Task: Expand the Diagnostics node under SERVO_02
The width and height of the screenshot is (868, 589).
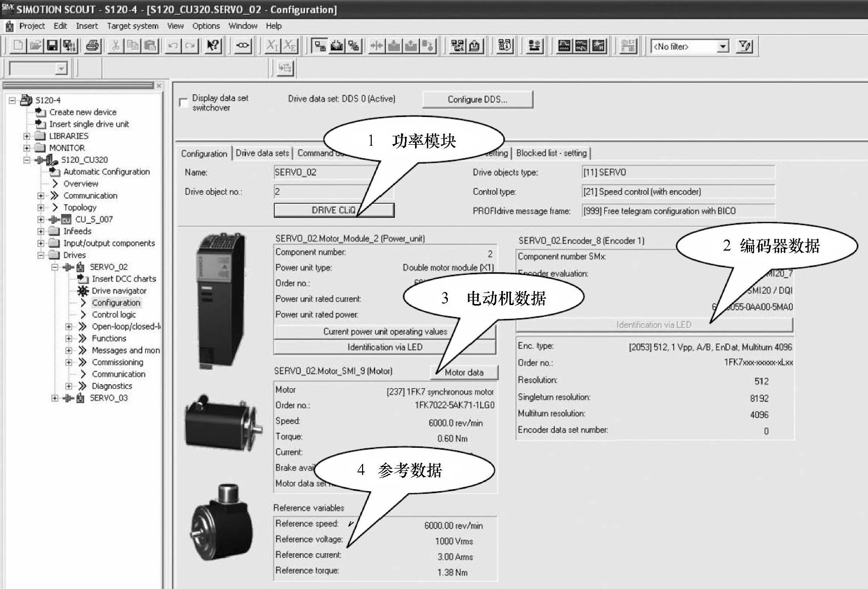Action: pos(69,386)
